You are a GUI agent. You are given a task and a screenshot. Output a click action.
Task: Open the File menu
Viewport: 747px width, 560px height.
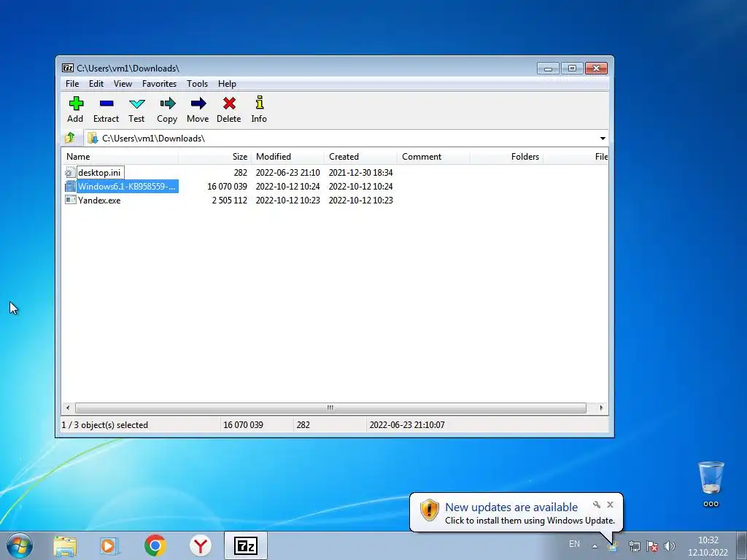click(x=72, y=84)
